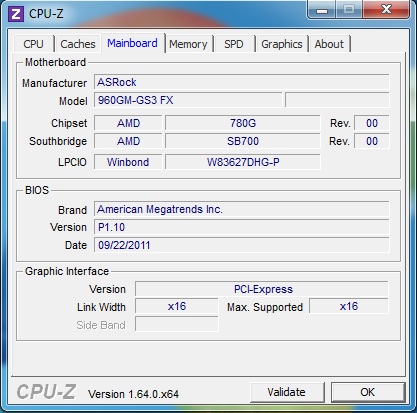This screenshot has width=417, height=413.
Task: Click the OK button
Action: 368,392
